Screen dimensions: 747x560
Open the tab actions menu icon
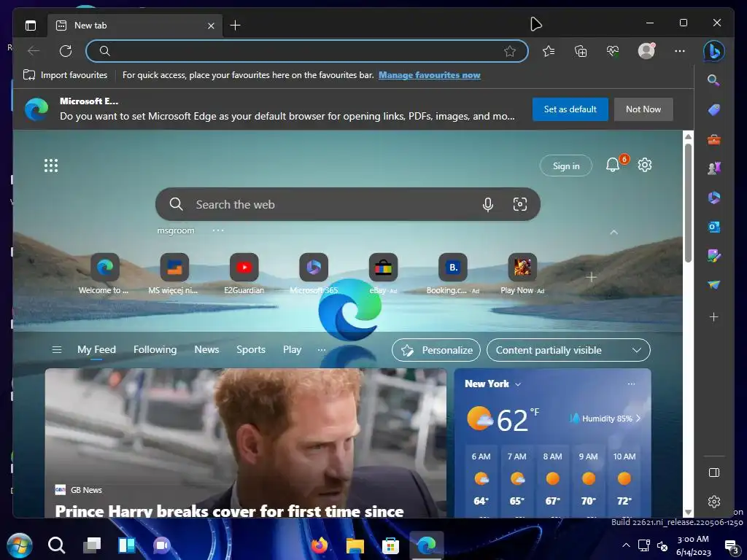click(31, 26)
